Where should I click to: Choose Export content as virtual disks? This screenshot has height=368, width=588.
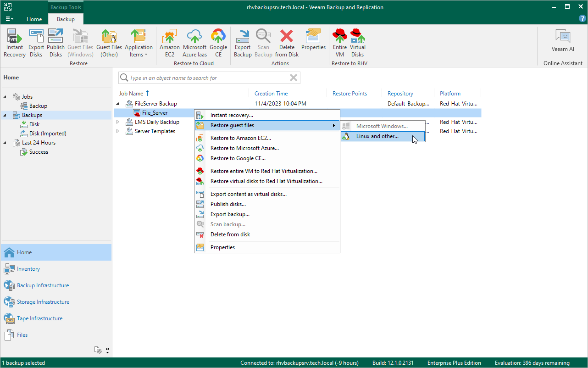pyautogui.click(x=267, y=194)
